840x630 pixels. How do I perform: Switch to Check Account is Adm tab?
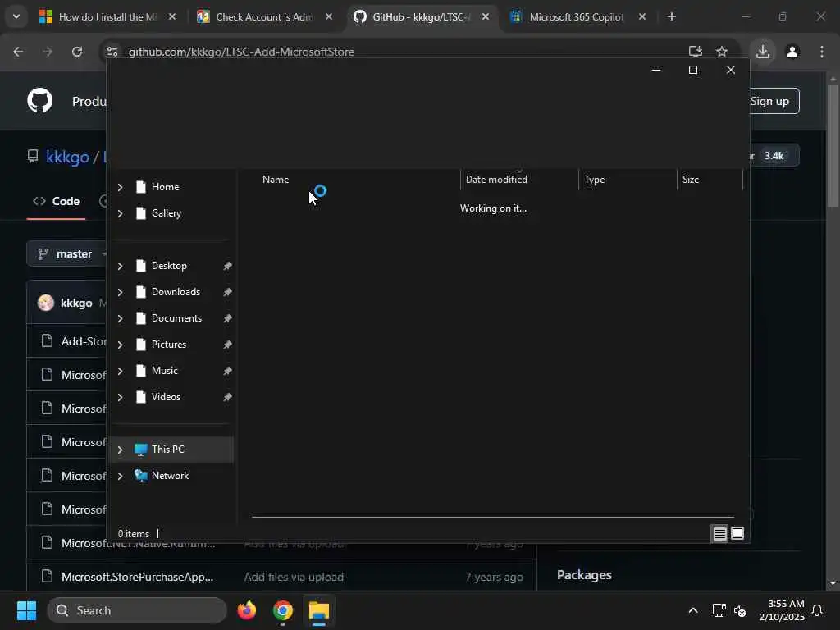coord(264,17)
